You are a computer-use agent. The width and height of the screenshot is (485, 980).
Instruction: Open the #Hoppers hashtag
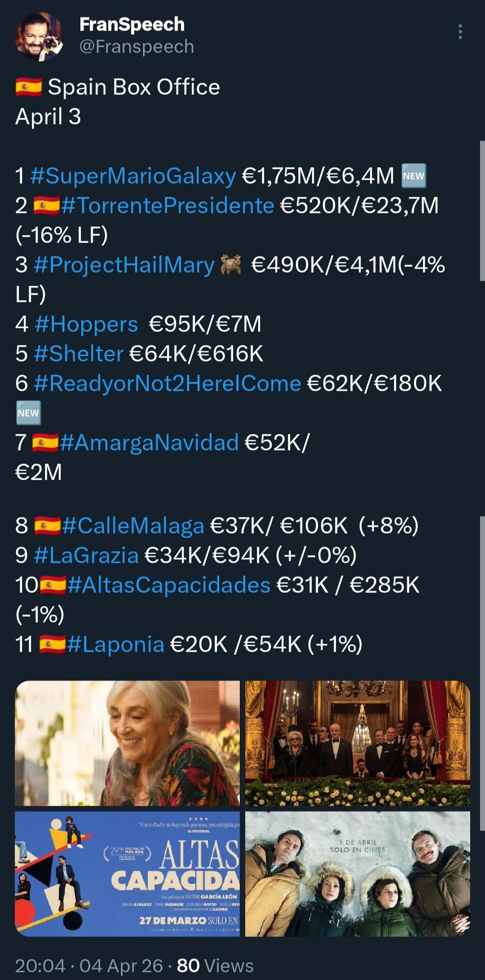86,324
